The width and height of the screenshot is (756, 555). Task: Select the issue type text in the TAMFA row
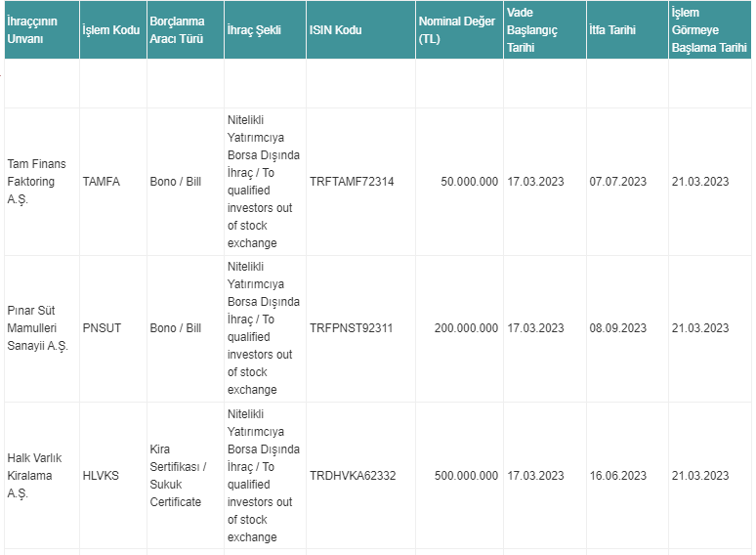tap(264, 182)
